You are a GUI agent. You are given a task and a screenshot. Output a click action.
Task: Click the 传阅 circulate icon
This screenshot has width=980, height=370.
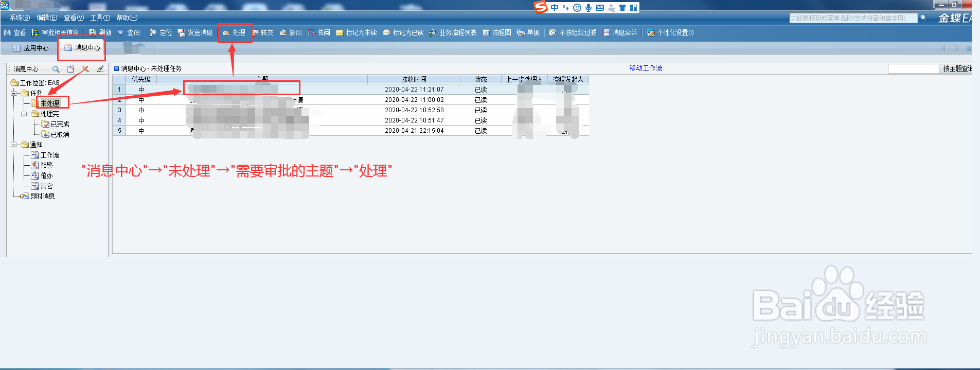pos(311,32)
